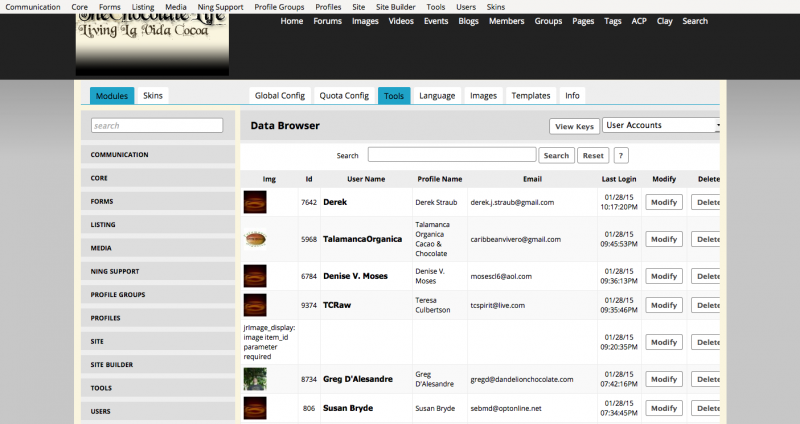Delete the TCRaw user account row
The image size is (800, 424).
[x=707, y=305]
